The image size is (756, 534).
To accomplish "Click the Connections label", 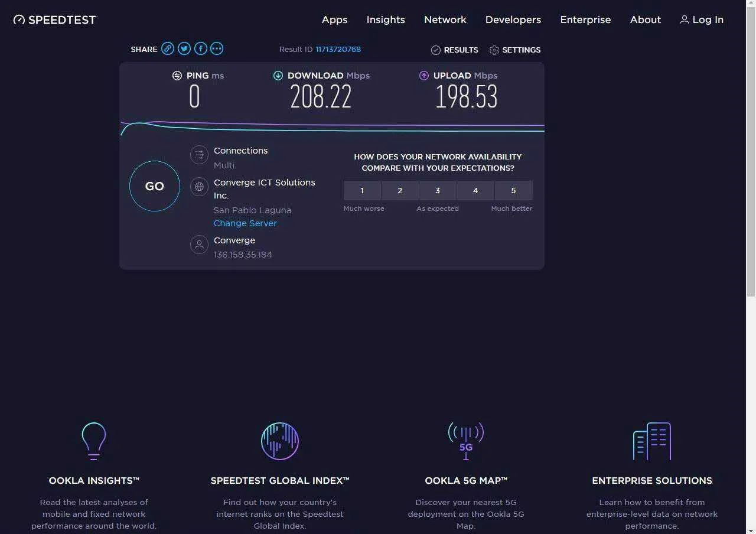I will 240,151.
